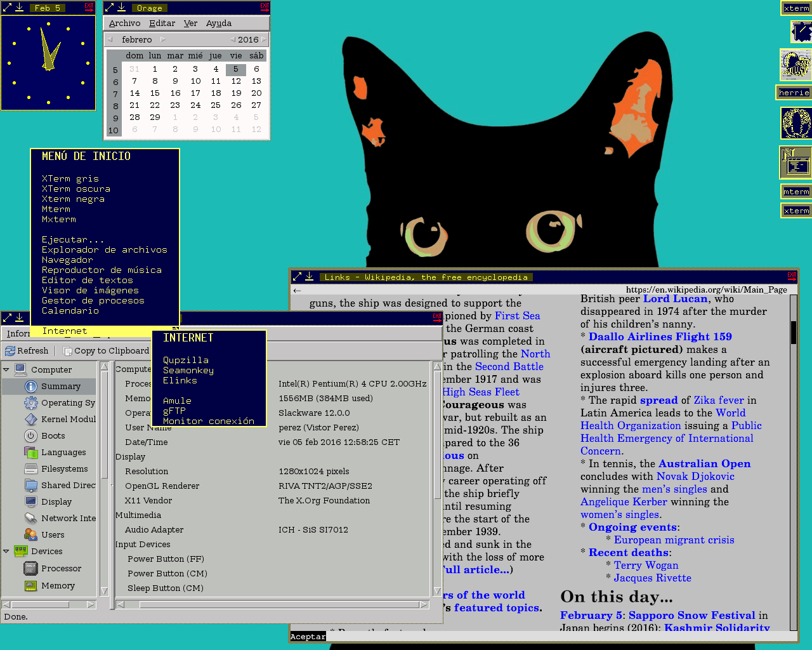Open Sapporo Snow Festival link
The image size is (812, 650).
point(692,615)
